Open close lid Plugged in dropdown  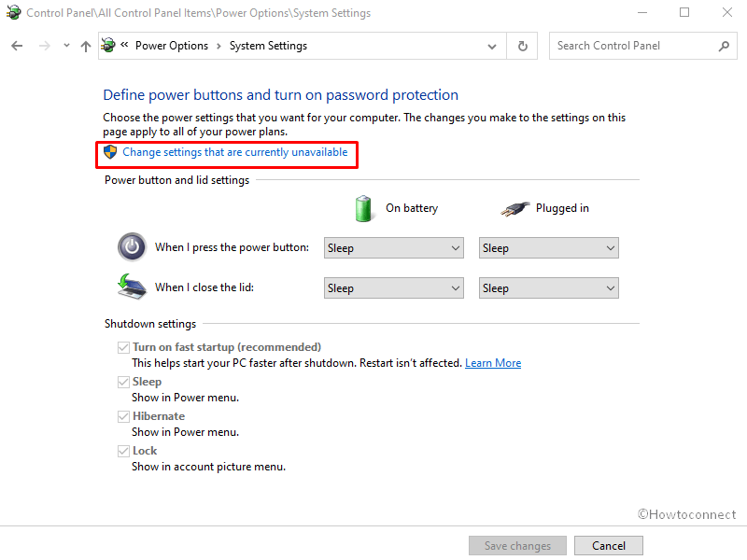(x=548, y=288)
